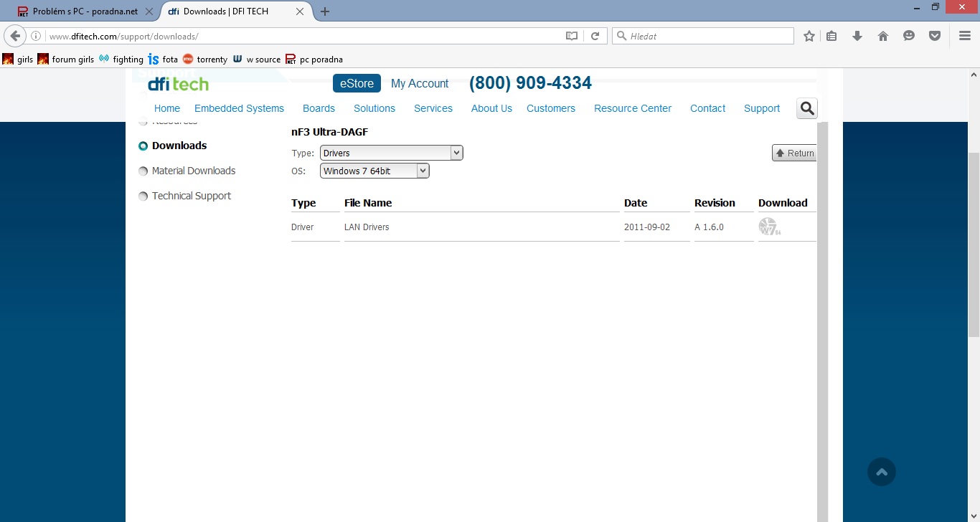Go back using the browser back arrow
Image resolution: width=980 pixels, height=522 pixels.
click(15, 36)
